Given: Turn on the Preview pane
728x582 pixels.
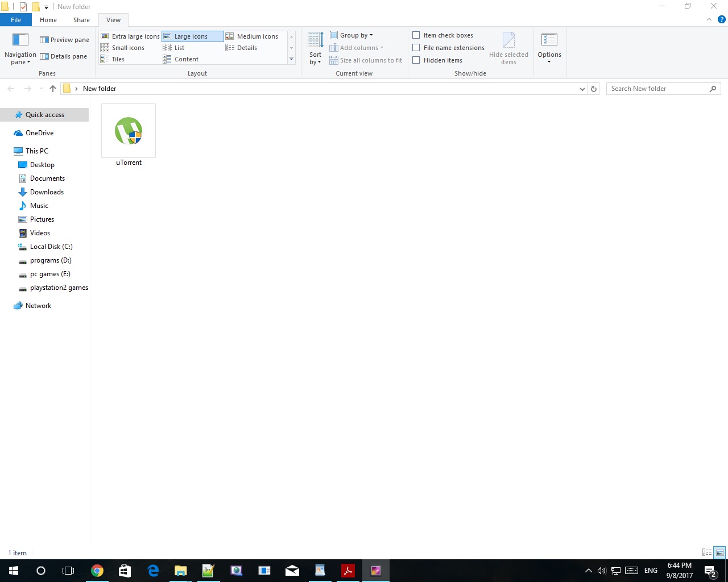Looking at the screenshot, I should [x=64, y=40].
